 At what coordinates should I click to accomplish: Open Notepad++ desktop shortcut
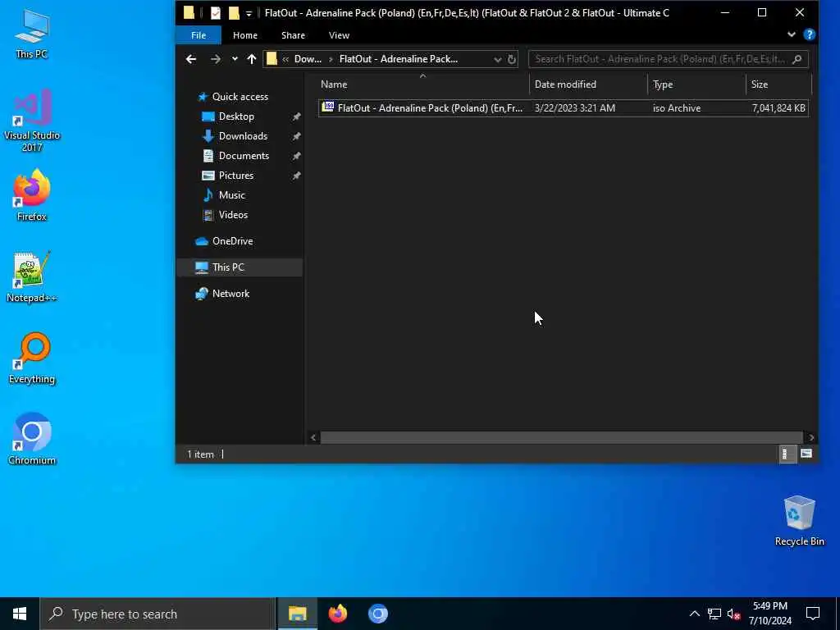32,276
